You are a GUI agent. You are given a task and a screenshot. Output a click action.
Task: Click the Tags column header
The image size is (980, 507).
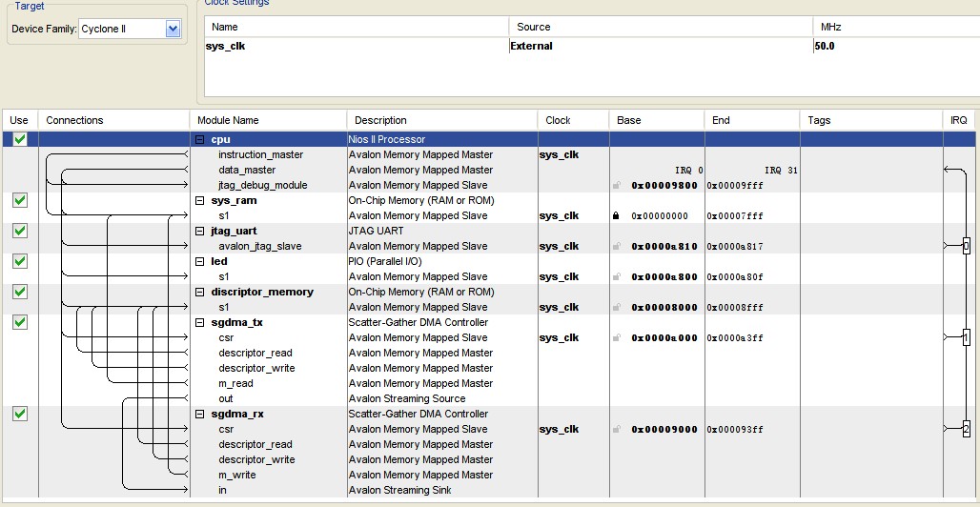tap(871, 120)
